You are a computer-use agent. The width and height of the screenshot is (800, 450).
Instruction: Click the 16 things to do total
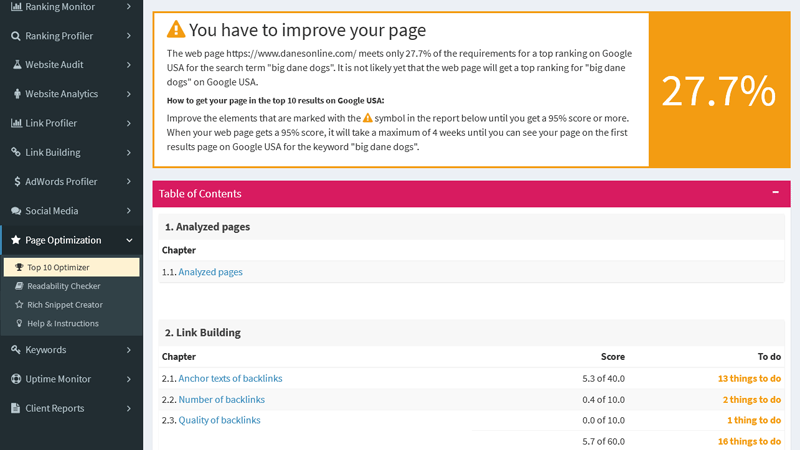(x=749, y=441)
